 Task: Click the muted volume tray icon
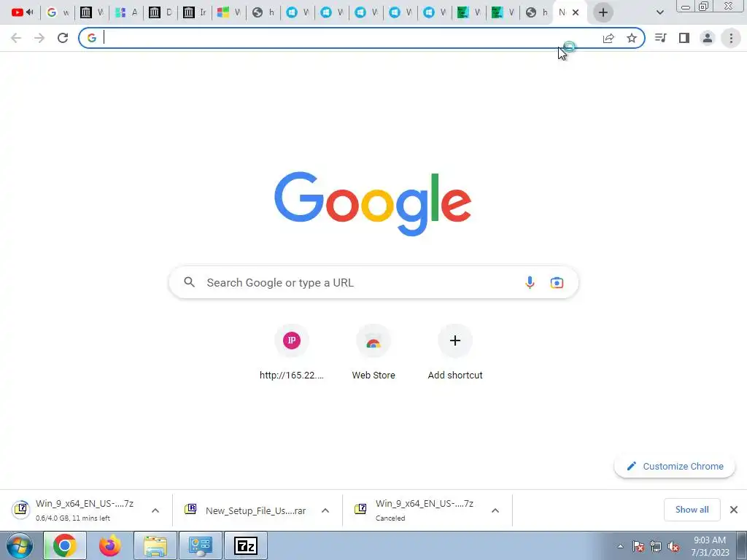coord(673,546)
